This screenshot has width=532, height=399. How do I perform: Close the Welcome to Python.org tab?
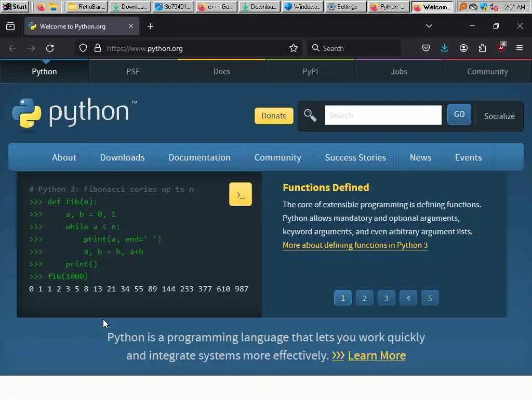pos(131,26)
